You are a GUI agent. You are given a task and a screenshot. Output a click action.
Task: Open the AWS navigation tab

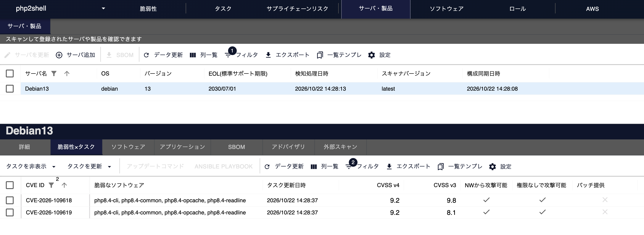592,9
